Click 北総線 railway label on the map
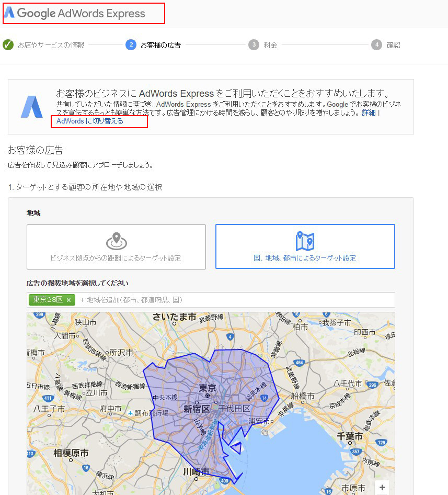The image size is (448, 495). point(357,352)
